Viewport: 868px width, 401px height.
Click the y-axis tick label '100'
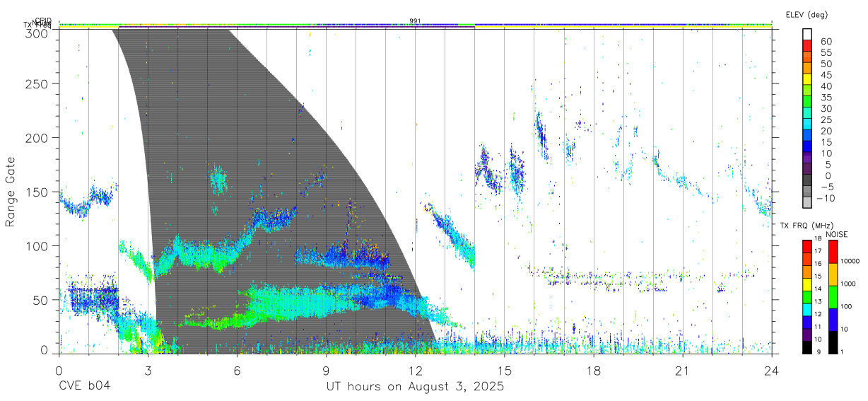click(x=37, y=245)
